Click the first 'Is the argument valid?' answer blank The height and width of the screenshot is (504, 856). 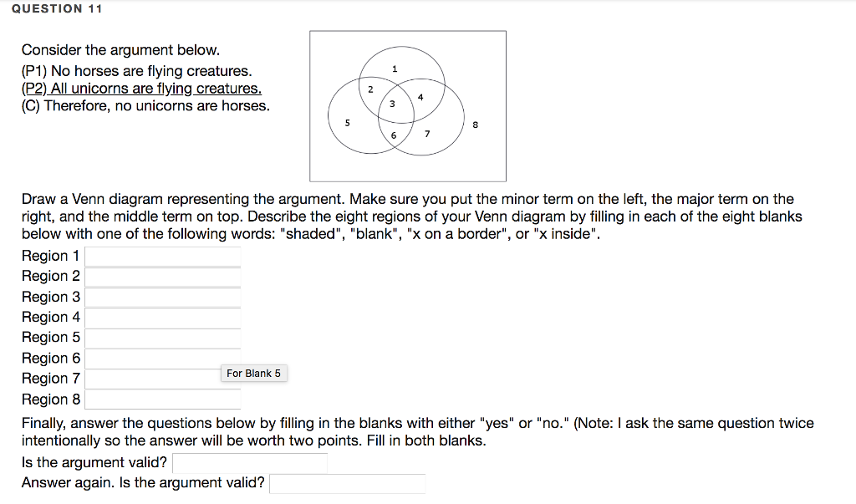pyautogui.click(x=249, y=461)
